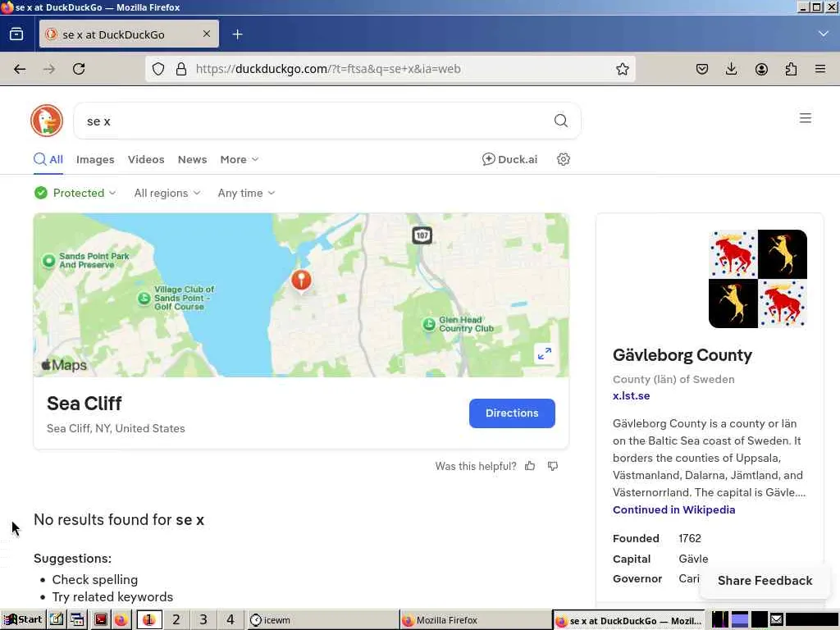Reload the current page
This screenshot has height=630, width=840.
tap(79, 69)
